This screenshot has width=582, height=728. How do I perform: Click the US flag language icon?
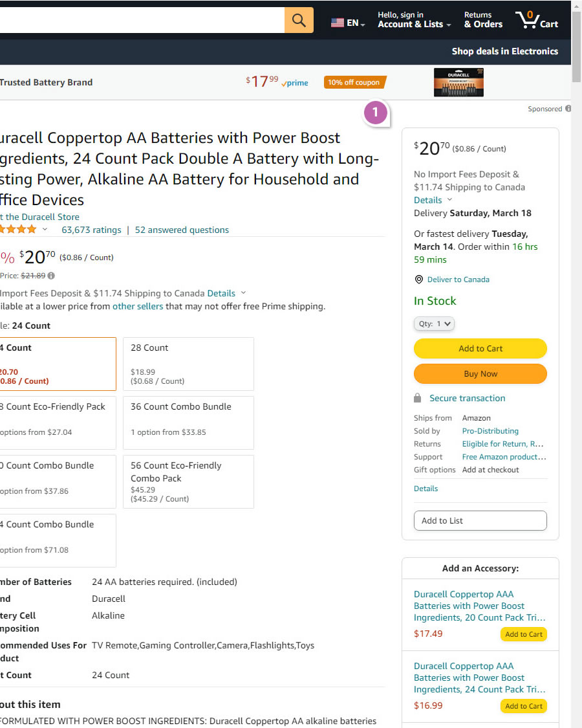click(338, 23)
